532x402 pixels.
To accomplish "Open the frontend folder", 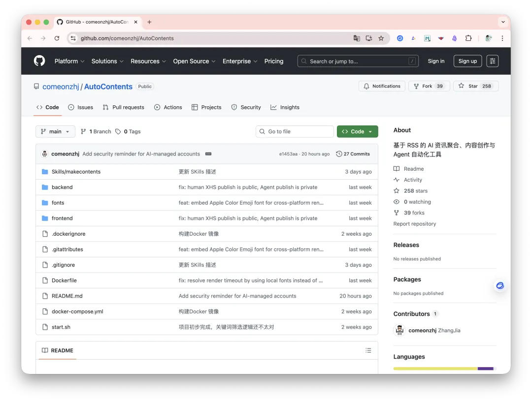I will (x=62, y=218).
